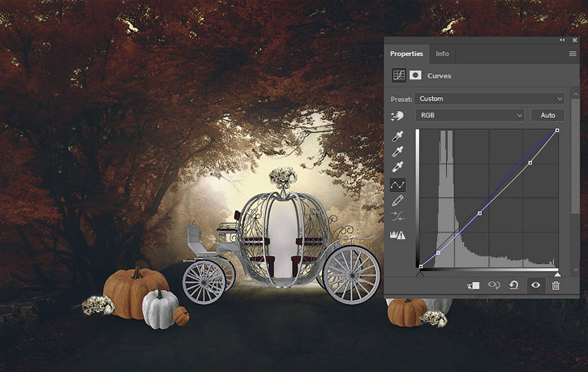Click the black point input slider triangle

tap(420, 274)
